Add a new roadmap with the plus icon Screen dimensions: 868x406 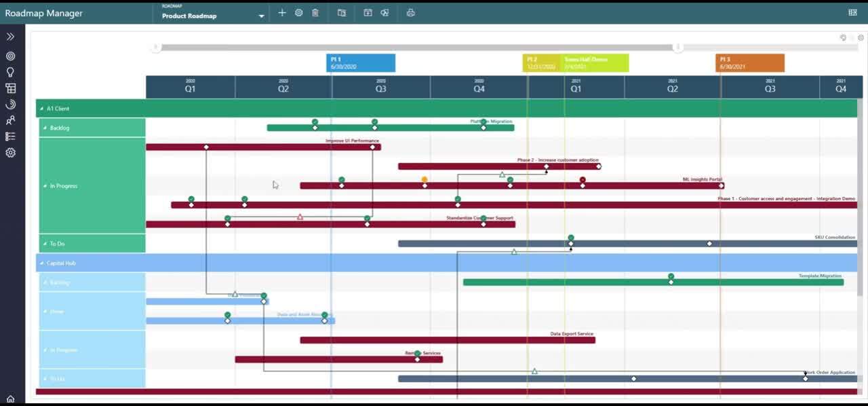click(x=282, y=13)
